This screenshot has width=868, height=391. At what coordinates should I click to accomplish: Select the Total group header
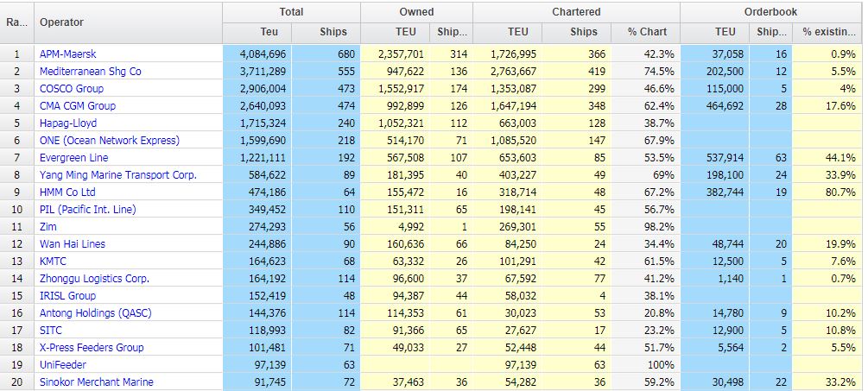click(291, 11)
